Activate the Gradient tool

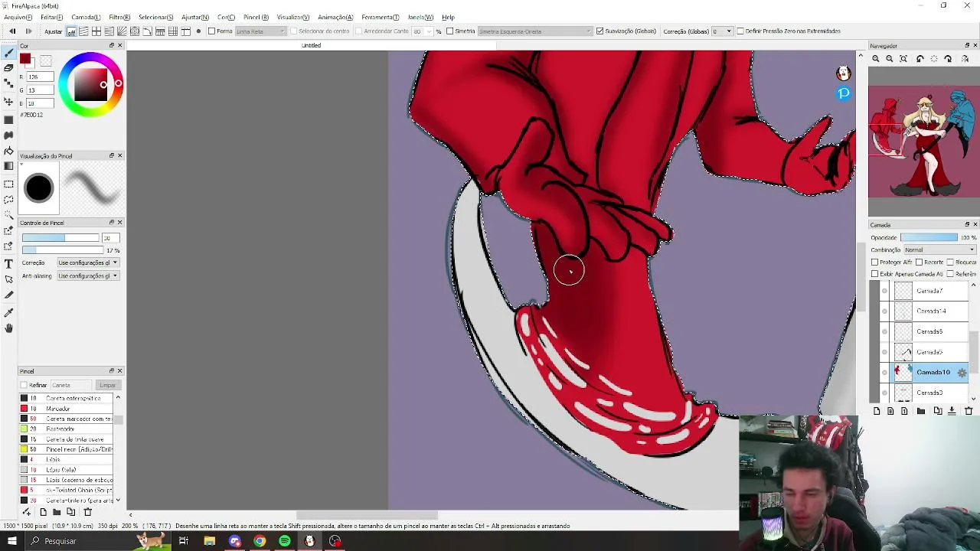[8, 166]
